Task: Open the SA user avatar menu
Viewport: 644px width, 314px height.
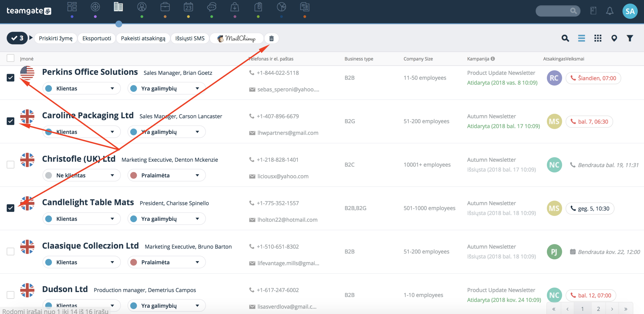Action: point(630,11)
